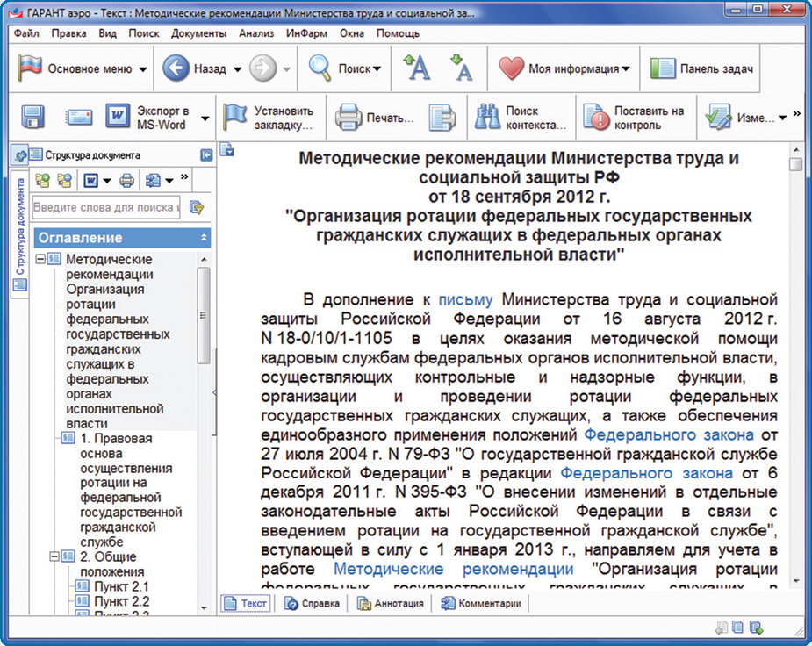Collapse the Структура документа side panel

206,155
